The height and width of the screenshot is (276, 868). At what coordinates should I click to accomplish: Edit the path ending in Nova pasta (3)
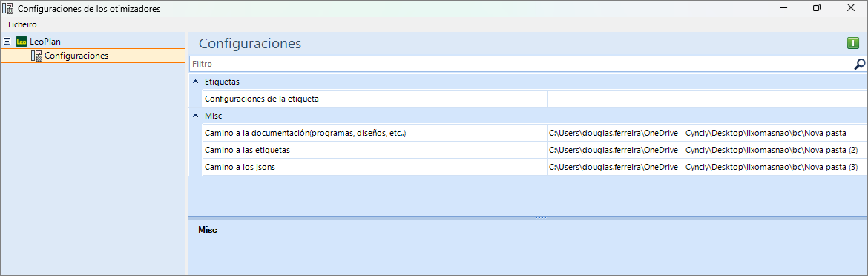(x=708, y=167)
